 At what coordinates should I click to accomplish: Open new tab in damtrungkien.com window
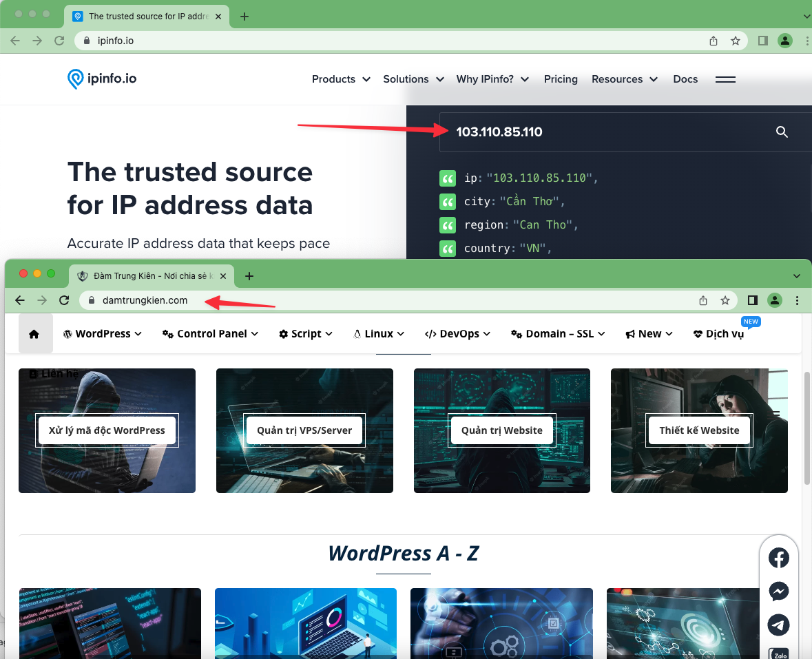249,276
